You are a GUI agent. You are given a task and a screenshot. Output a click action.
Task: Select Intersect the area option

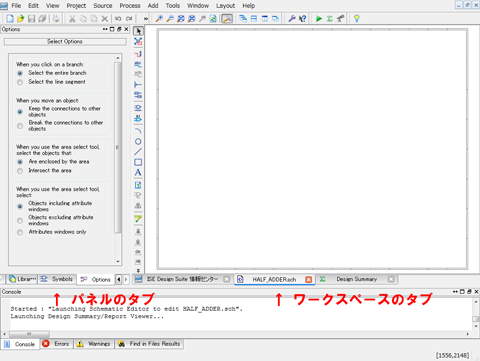click(20, 171)
